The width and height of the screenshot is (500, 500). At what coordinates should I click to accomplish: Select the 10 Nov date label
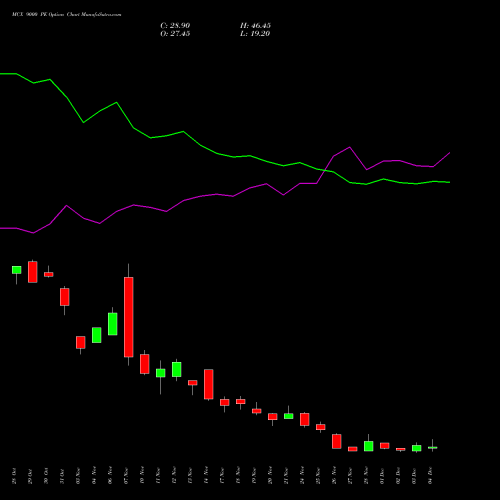pos(142,476)
